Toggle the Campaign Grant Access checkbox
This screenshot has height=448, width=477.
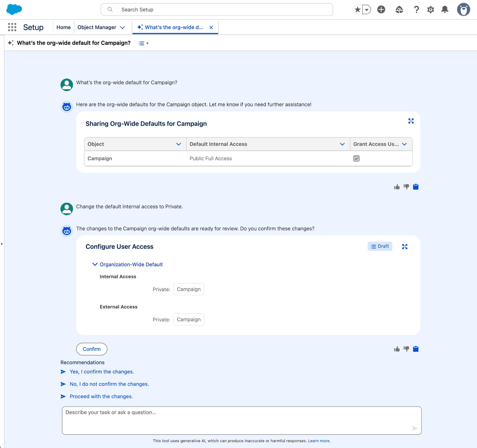(356, 158)
